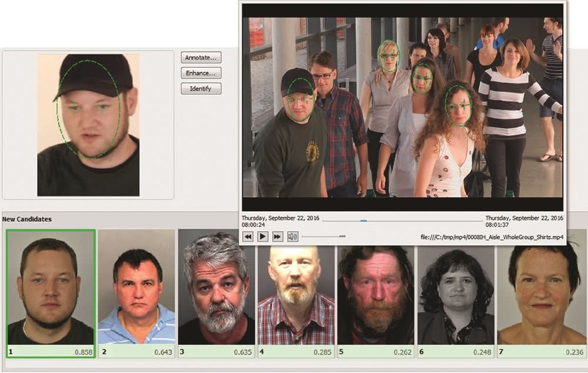Select candidate 1 thumbnail scored 0.858
This screenshot has width=588, height=373.
tap(51, 287)
